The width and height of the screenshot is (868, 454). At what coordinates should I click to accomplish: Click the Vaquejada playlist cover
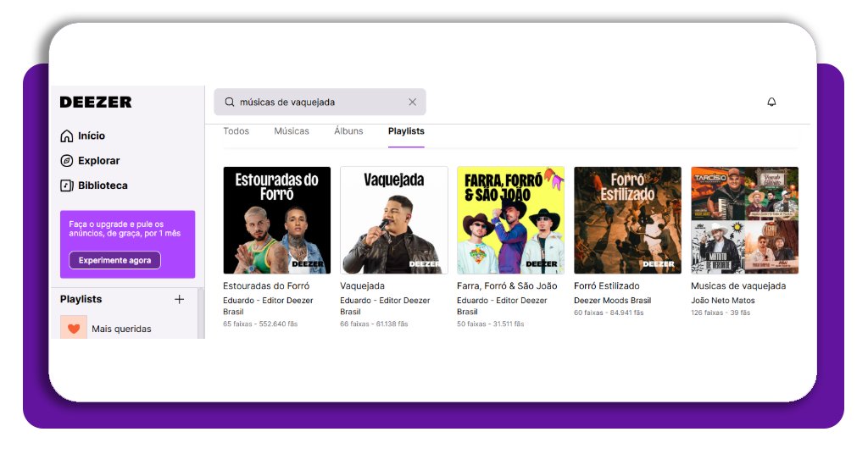click(x=394, y=220)
